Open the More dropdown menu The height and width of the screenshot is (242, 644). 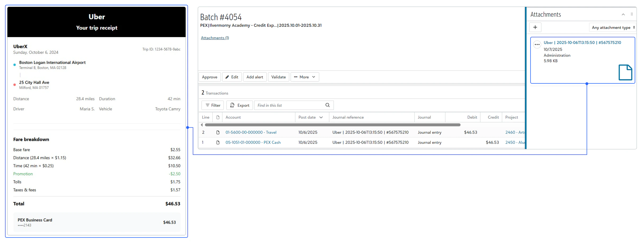pos(305,77)
